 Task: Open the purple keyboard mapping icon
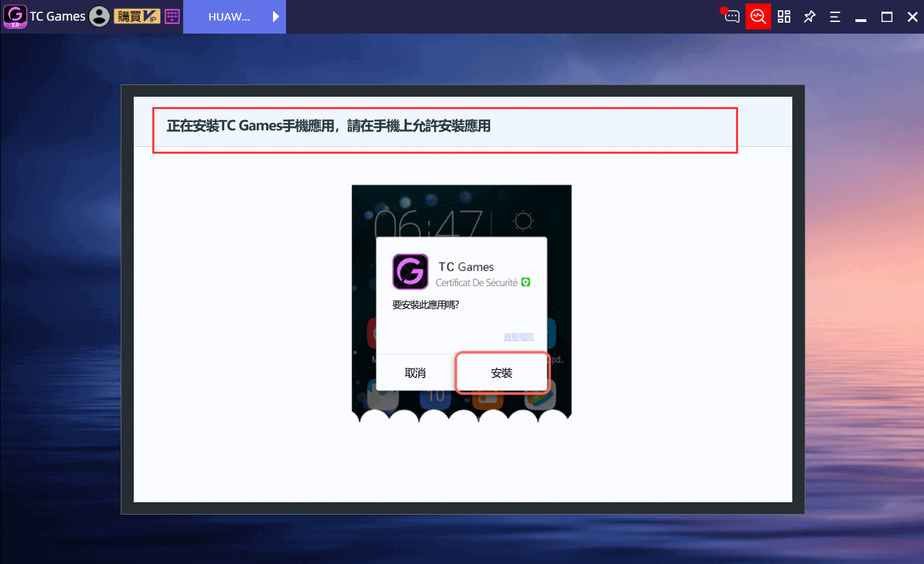pos(173,16)
